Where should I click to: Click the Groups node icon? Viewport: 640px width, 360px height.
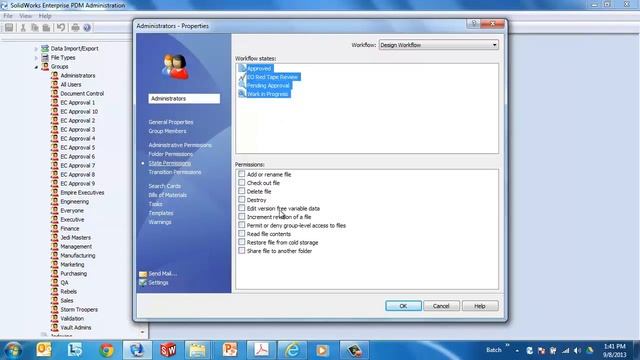(x=45, y=66)
